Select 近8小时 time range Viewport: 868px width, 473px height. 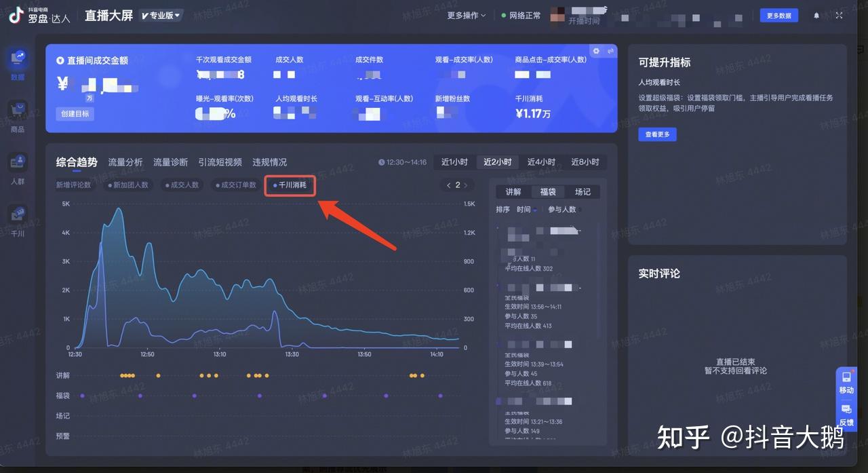tap(585, 162)
